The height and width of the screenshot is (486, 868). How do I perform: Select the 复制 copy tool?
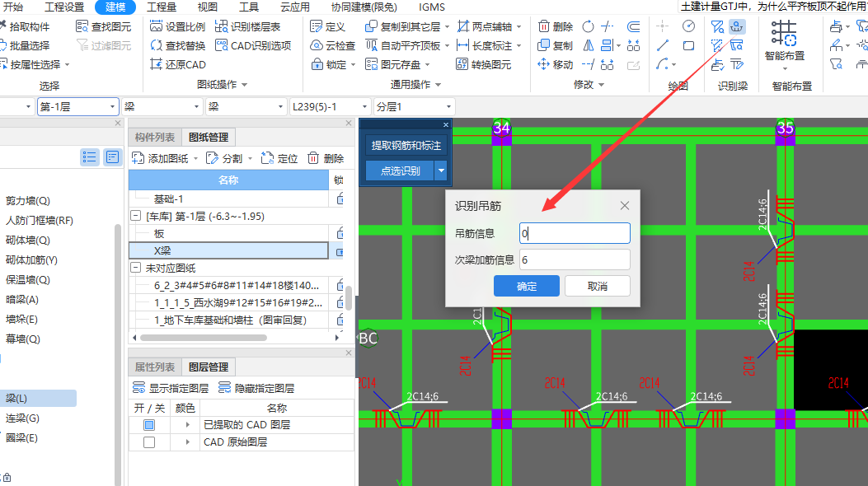(x=556, y=45)
